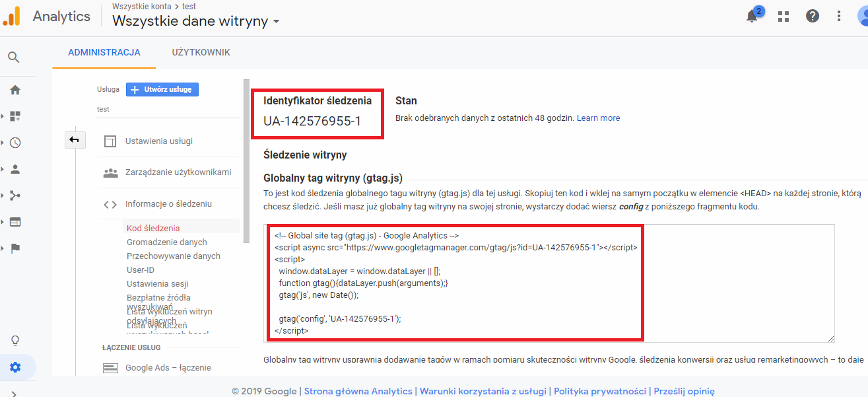Open Audience person icon in sidebar
The width and height of the screenshot is (868, 397).
[15, 169]
